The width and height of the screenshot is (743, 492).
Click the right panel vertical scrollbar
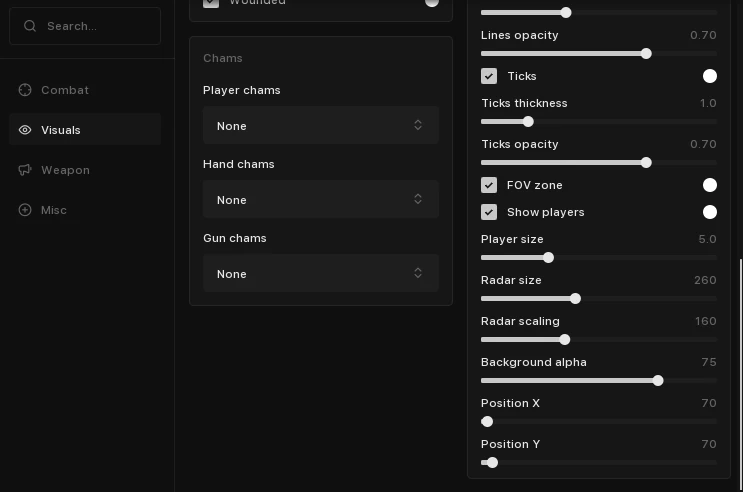(741, 374)
